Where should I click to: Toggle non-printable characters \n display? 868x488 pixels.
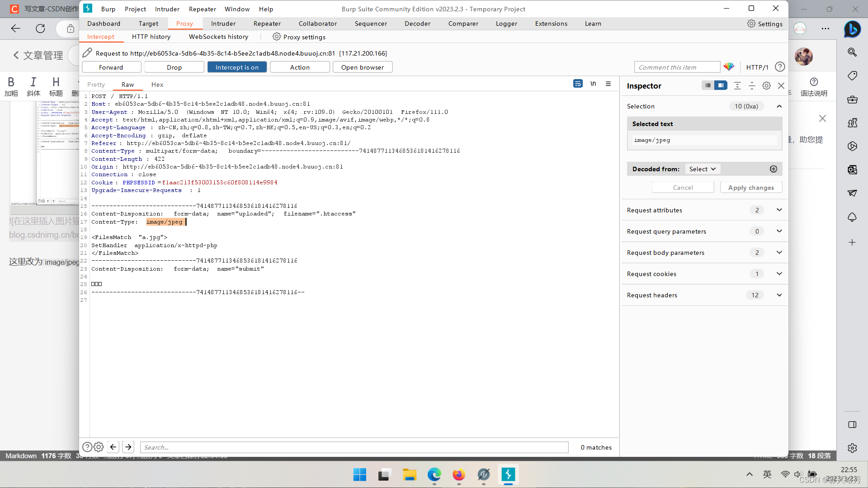tap(593, 84)
